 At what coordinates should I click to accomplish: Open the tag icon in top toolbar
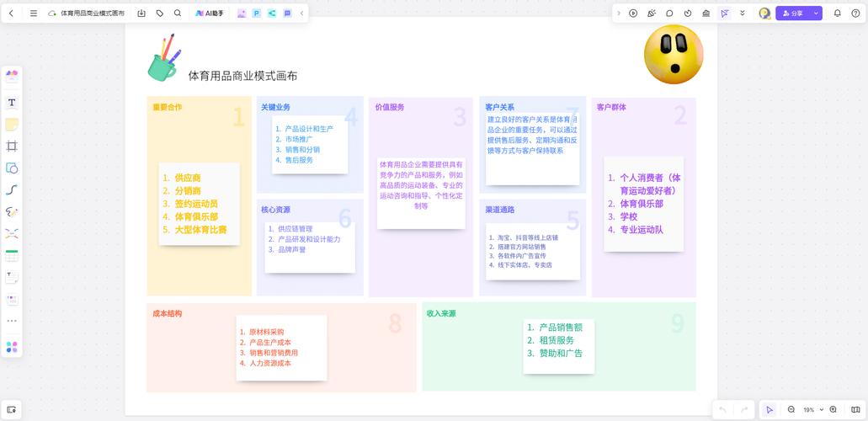point(160,13)
